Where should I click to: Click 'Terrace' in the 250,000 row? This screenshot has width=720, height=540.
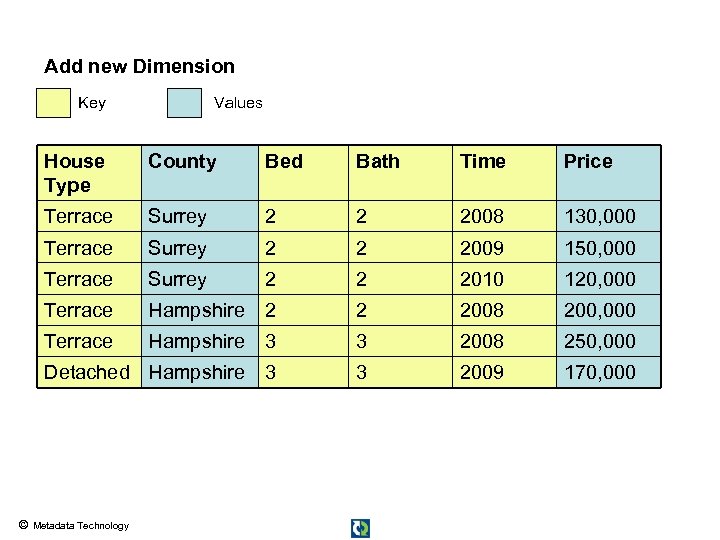click(89, 341)
